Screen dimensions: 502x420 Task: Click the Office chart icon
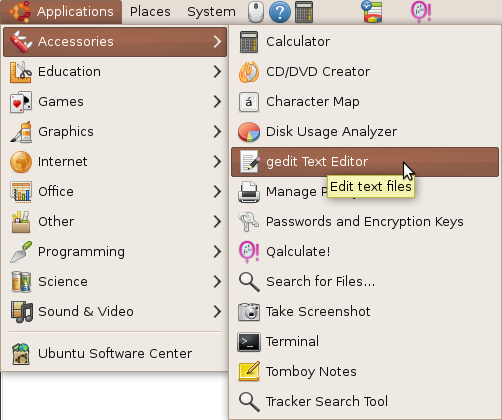pyautogui.click(x=21, y=192)
